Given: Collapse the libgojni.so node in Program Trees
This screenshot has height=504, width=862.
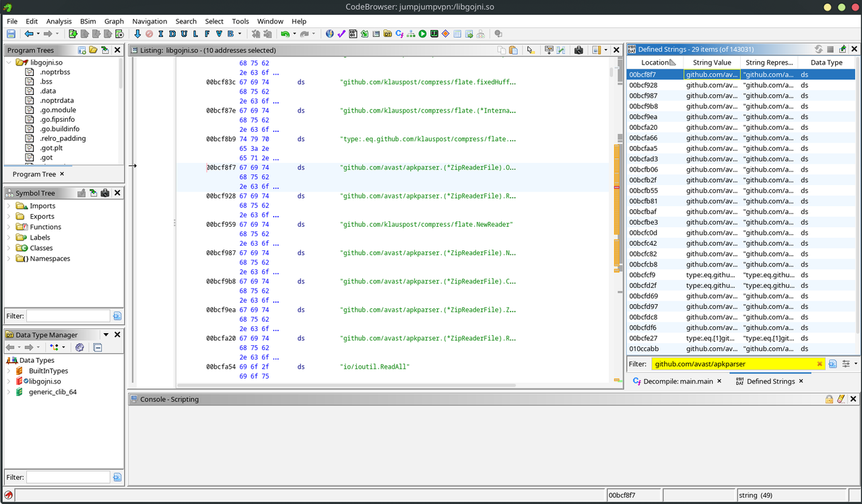Looking at the screenshot, I should pos(9,63).
